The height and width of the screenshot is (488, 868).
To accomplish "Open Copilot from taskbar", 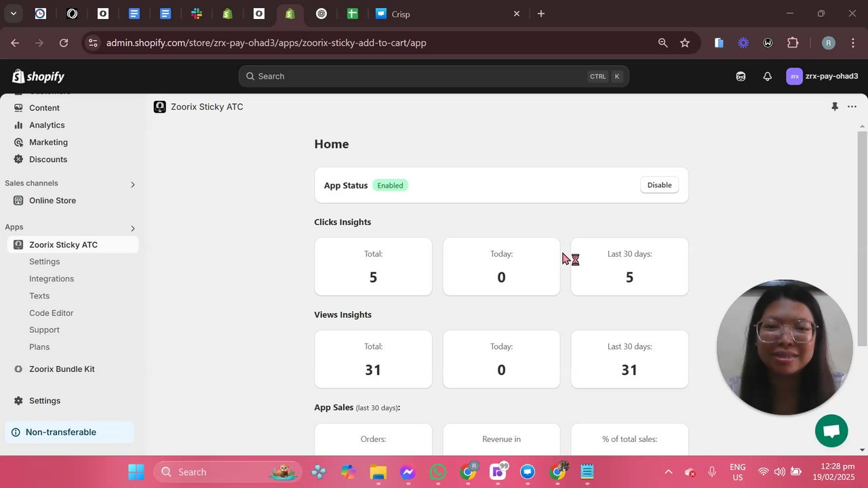I will click(348, 472).
